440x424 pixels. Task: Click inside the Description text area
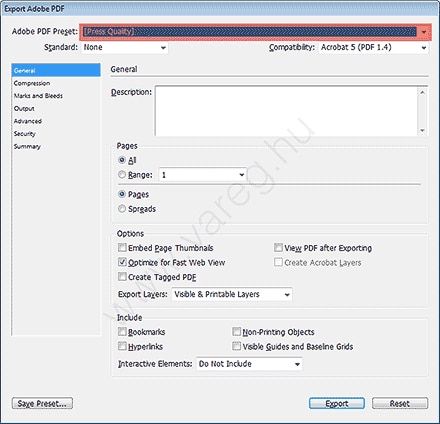pyautogui.click(x=287, y=111)
